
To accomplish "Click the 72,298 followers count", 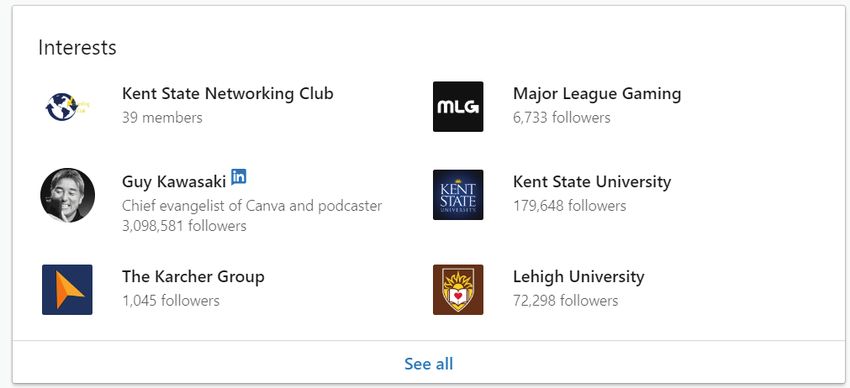I will coord(565,301).
